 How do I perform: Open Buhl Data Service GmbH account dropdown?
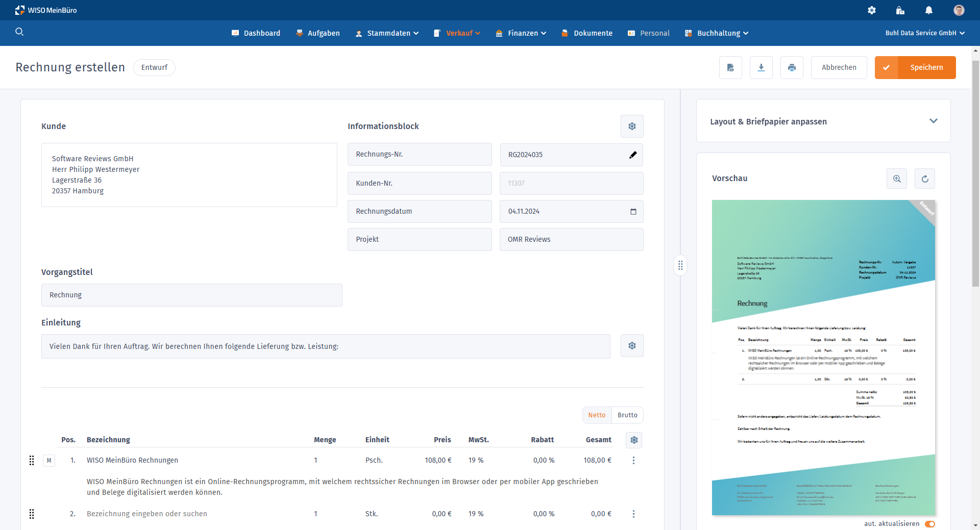click(925, 33)
